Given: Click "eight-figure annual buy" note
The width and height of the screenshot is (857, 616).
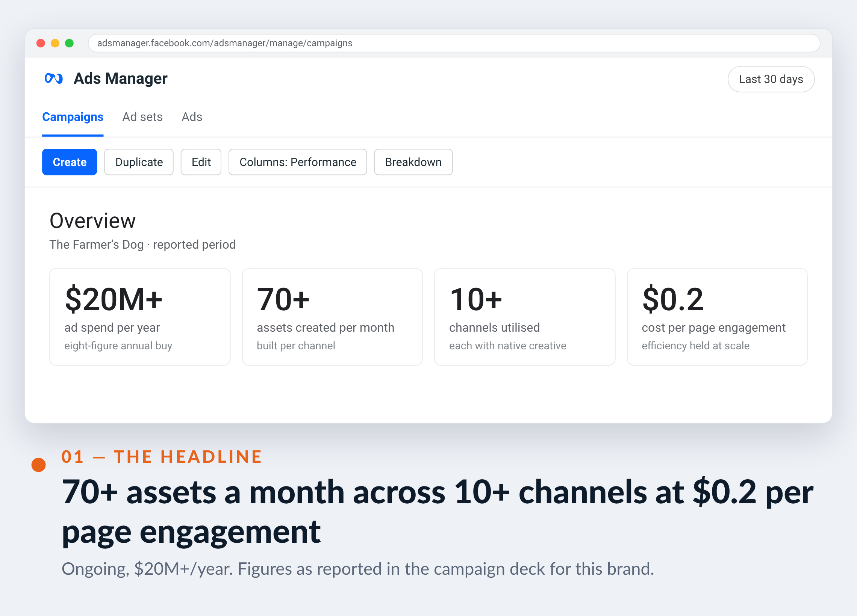Looking at the screenshot, I should click(118, 346).
